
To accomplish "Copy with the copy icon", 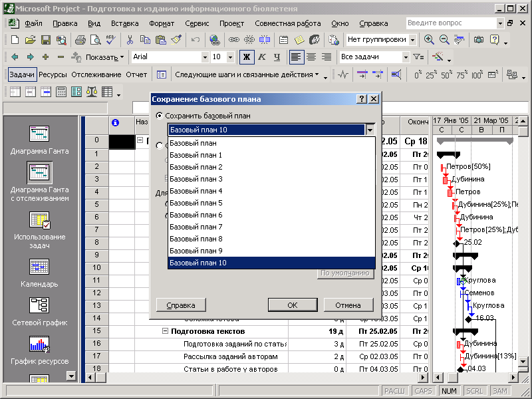I will click(x=145, y=40).
